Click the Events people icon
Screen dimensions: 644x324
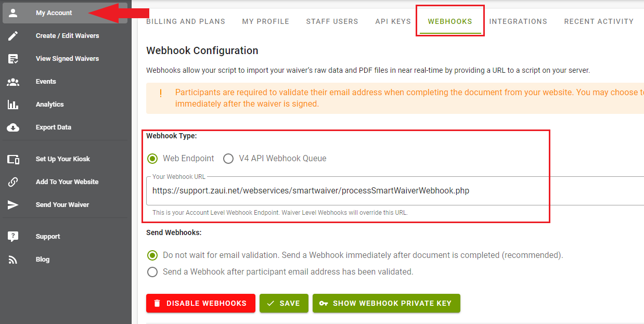point(13,82)
